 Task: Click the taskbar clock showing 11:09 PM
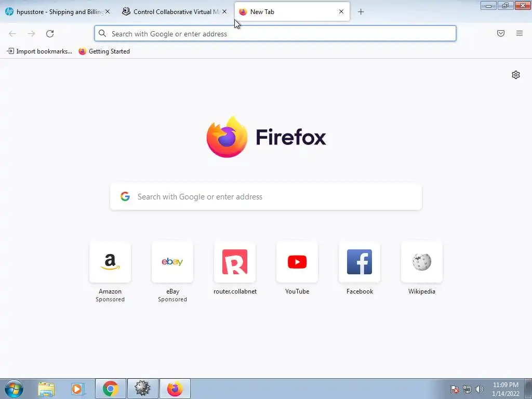point(506,389)
